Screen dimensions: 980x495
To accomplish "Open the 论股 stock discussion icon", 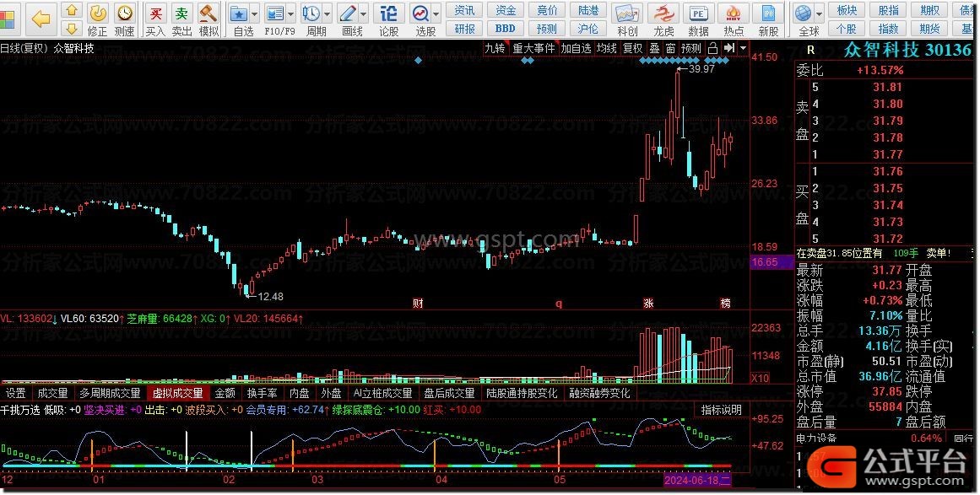I will 389,19.
